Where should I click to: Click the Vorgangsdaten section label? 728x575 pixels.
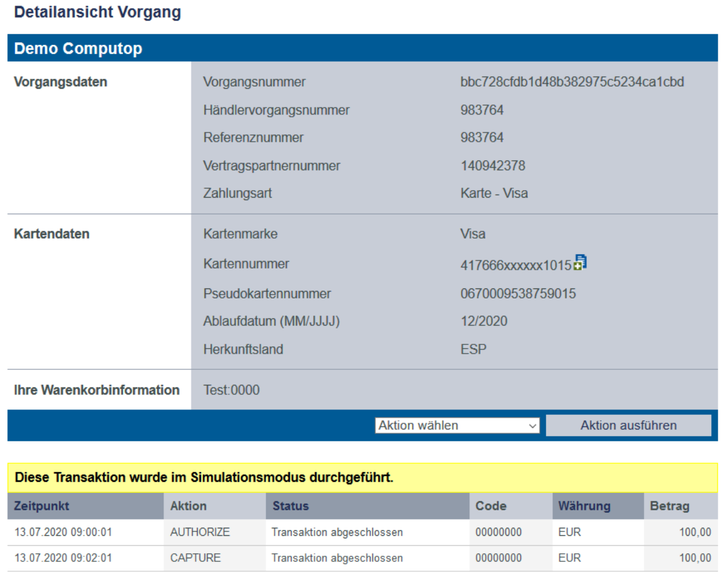coord(60,81)
